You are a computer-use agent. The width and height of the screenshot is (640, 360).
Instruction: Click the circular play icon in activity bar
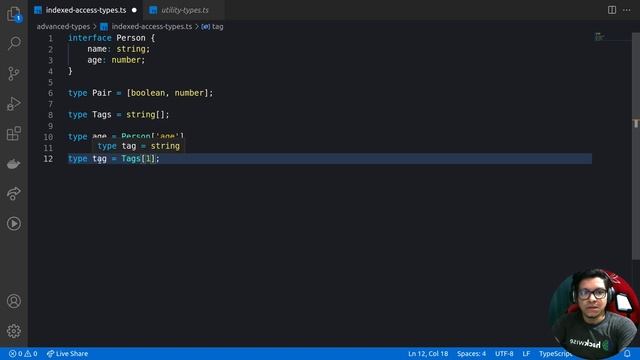14,224
